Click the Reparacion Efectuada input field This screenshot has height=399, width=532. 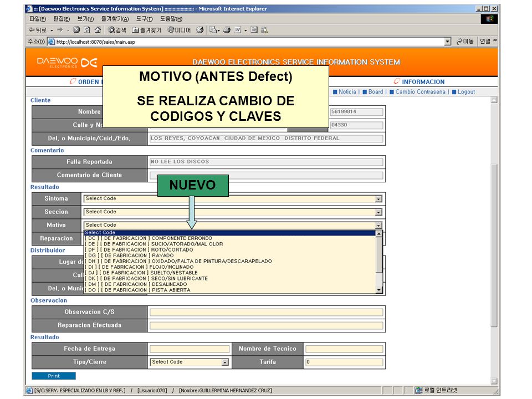pyautogui.click(x=267, y=326)
